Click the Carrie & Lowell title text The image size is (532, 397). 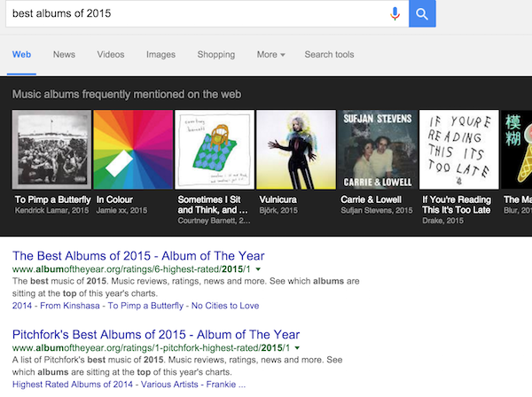point(372,199)
